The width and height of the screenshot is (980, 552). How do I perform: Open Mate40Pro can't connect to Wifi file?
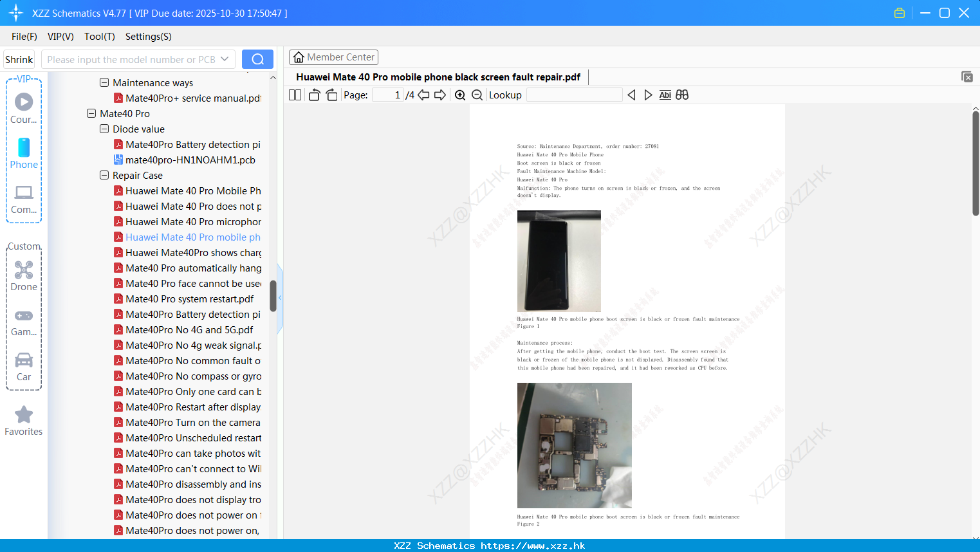(x=187, y=468)
